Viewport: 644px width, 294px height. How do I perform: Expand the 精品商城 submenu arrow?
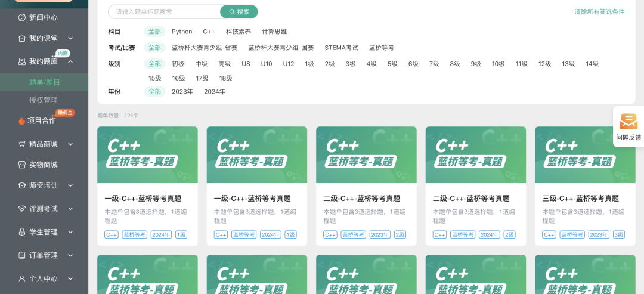[70, 144]
